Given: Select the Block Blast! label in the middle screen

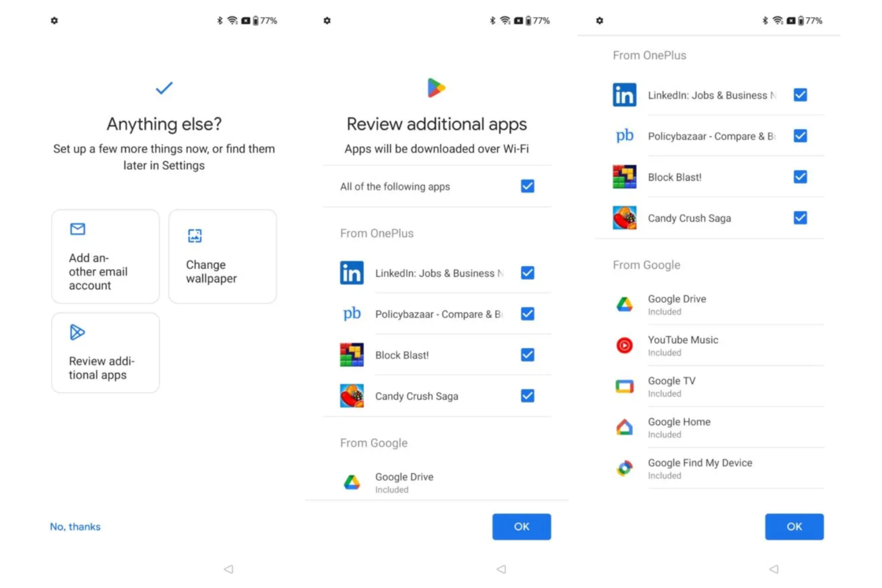Looking at the screenshot, I should click(x=402, y=355).
